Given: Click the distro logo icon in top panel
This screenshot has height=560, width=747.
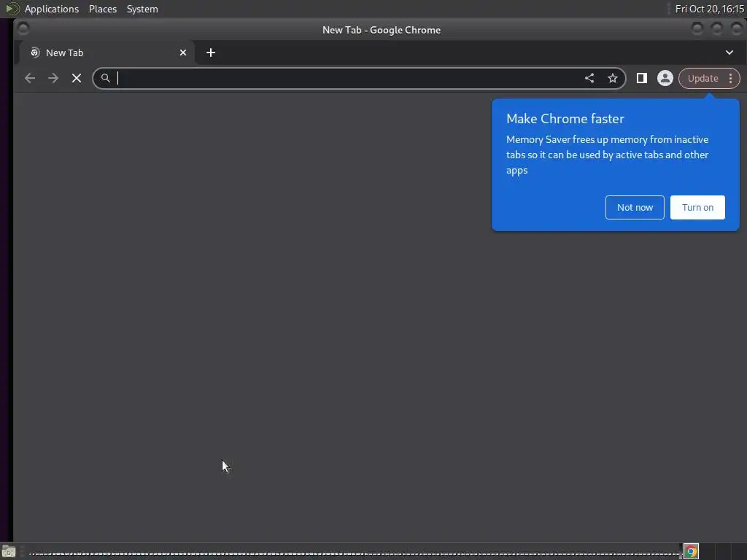Looking at the screenshot, I should coord(12,9).
